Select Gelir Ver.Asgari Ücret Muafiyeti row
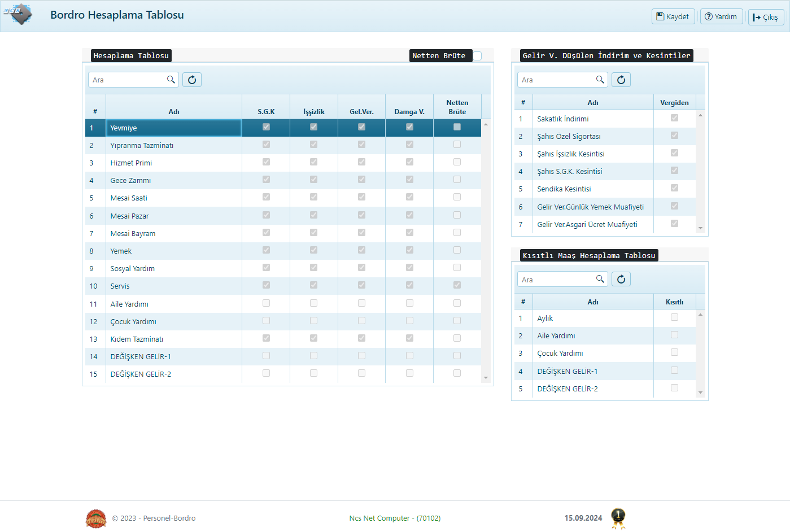Image resolution: width=790 pixels, height=532 pixels. coord(605,224)
